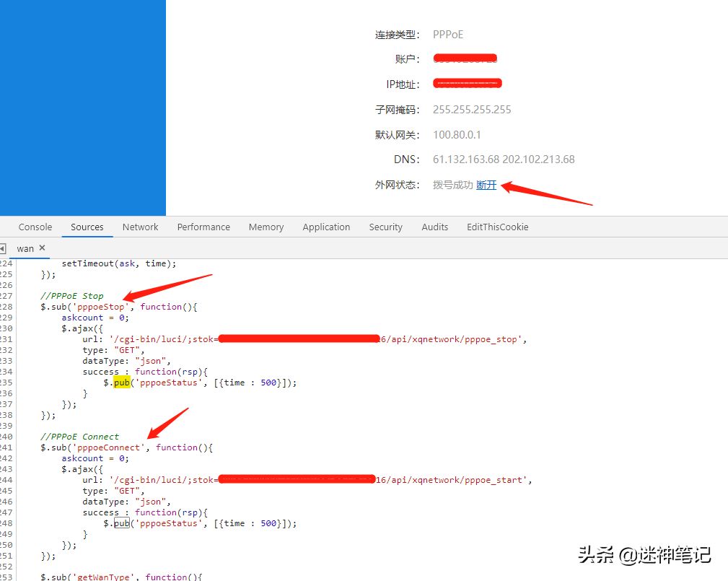Screen dimensions: 728x581
Task: Click the pppoe_stop URL string in code
Action: pyautogui.click(x=317, y=339)
